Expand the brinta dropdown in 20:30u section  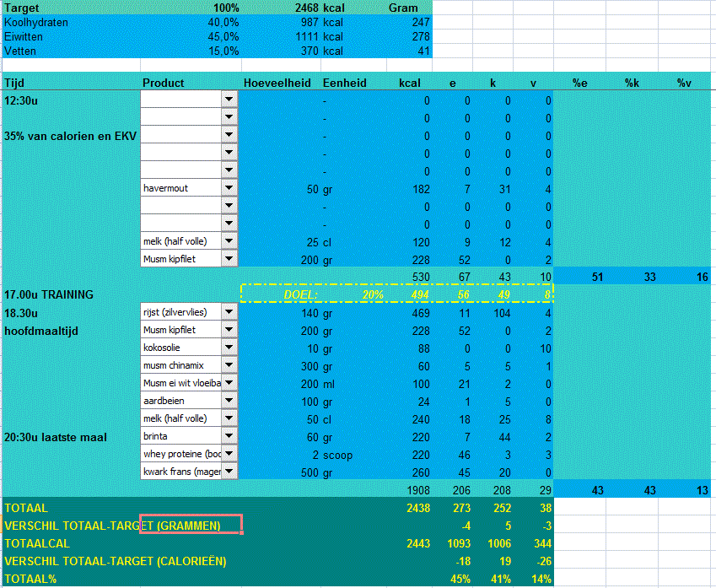pyautogui.click(x=230, y=436)
